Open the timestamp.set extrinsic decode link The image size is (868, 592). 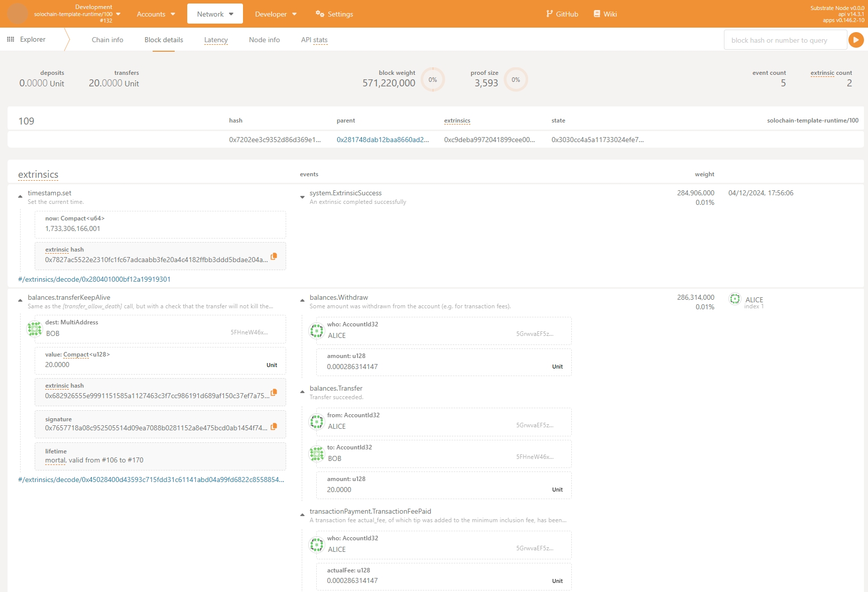coord(94,279)
